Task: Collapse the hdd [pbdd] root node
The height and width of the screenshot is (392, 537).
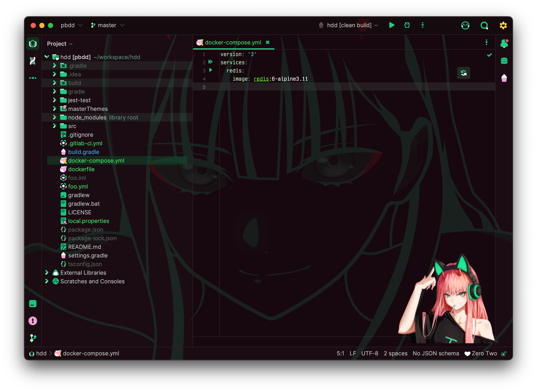Action: pyautogui.click(x=47, y=57)
